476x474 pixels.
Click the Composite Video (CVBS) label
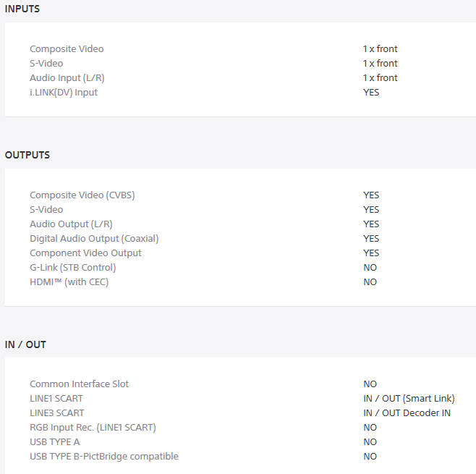coord(82,195)
